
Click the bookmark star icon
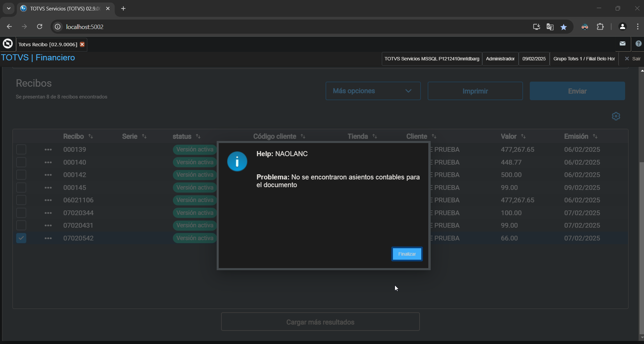click(x=564, y=27)
